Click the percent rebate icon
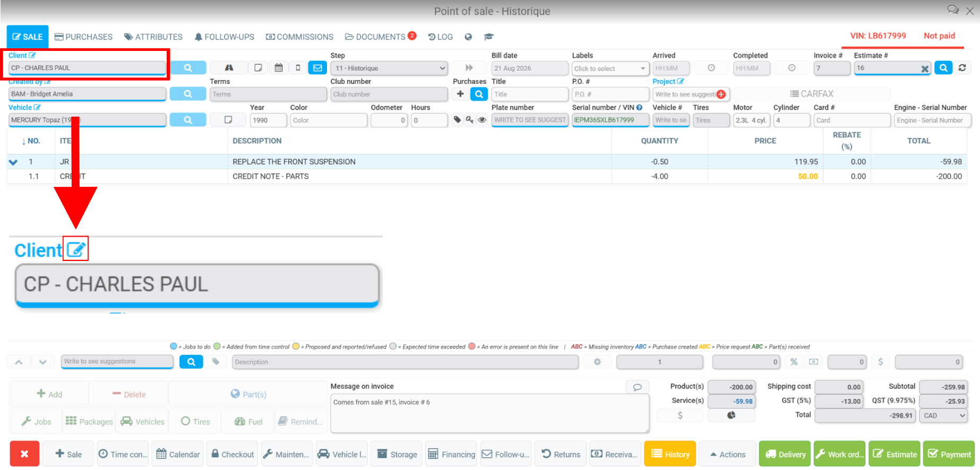Image resolution: width=980 pixels, height=470 pixels. click(x=794, y=362)
